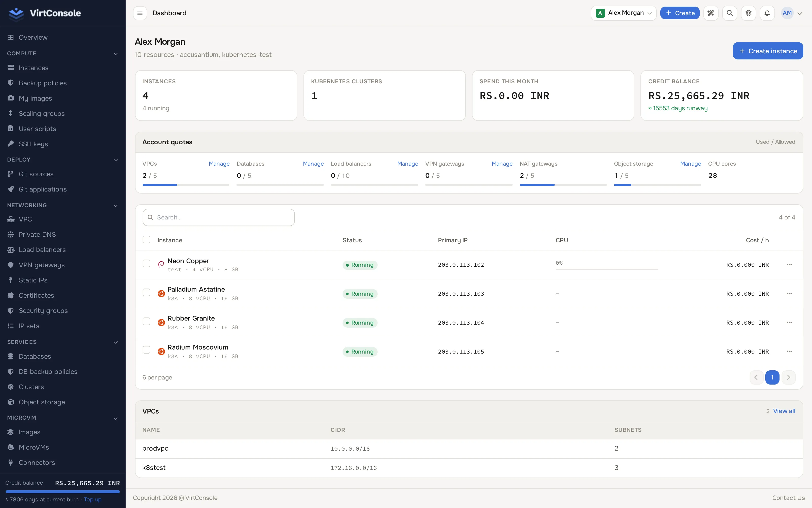The width and height of the screenshot is (812, 508).
Task: Click the Ubuntu icon beside Palladium Astatine
Action: (161, 293)
